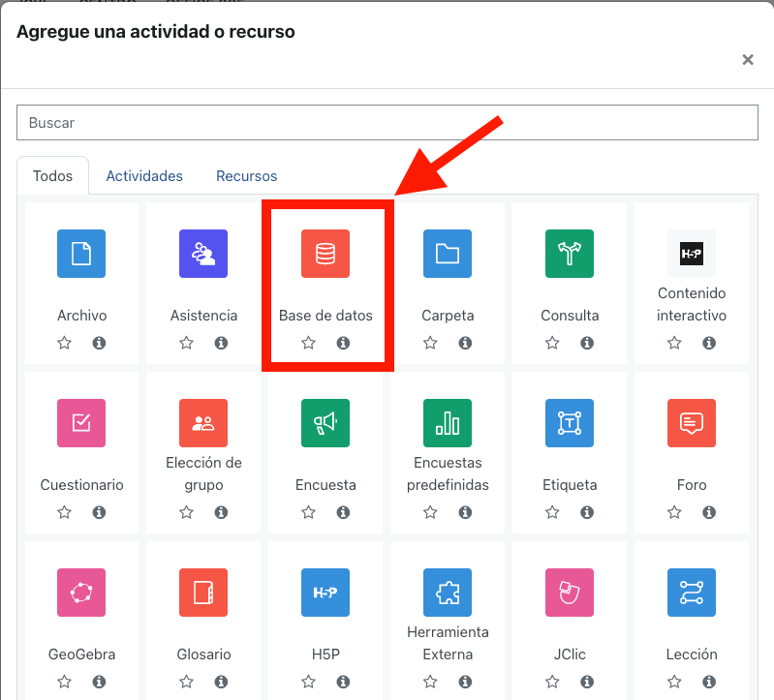
Task: Select the Herramienta Externa puzzle icon
Action: (448, 593)
